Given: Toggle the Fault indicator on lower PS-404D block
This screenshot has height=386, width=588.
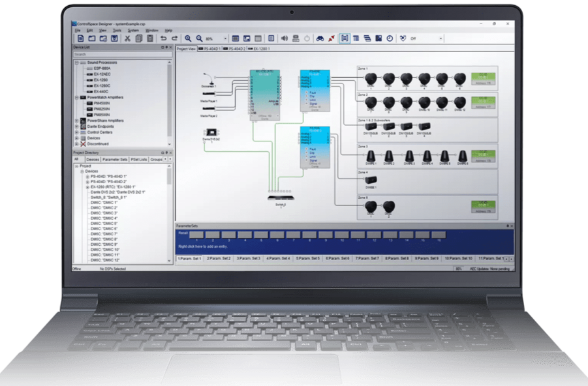Looking at the screenshot, I should click(305, 148).
